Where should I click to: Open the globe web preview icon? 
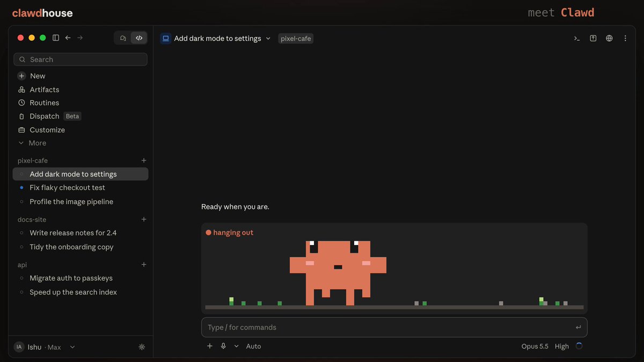click(x=609, y=39)
